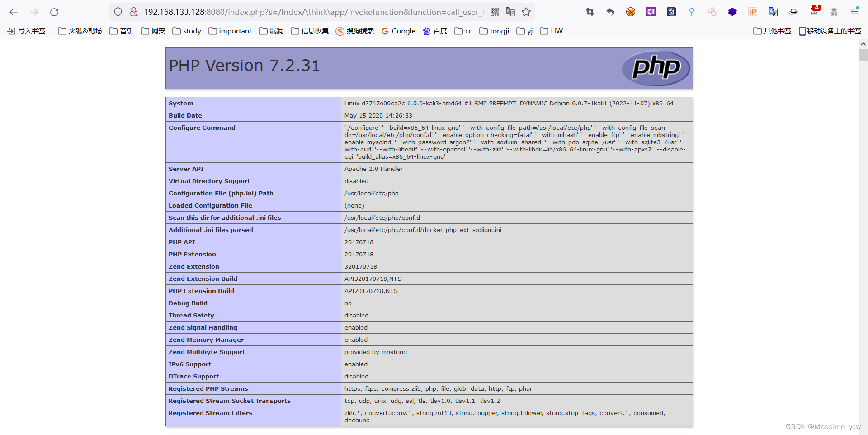Click the IPv6 Support label

pos(190,364)
